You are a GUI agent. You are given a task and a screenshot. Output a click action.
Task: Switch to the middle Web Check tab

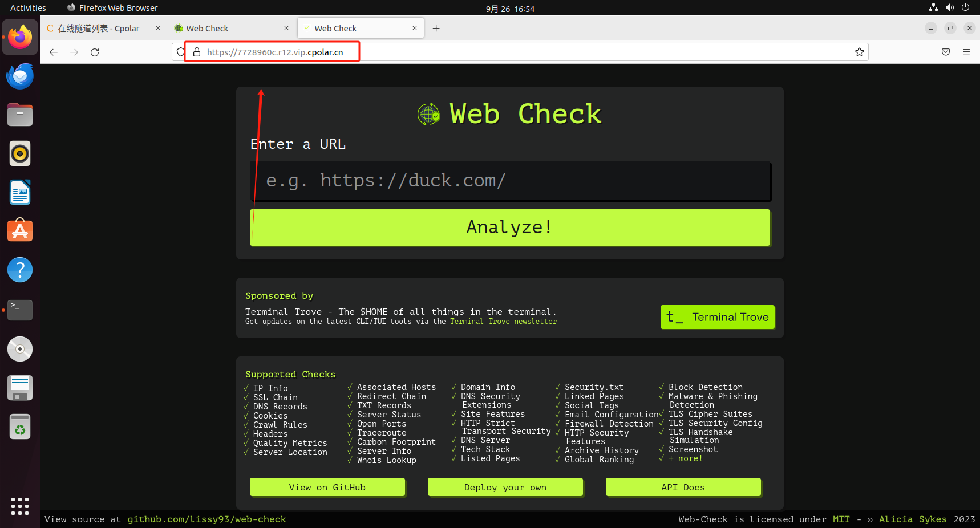[232, 28]
